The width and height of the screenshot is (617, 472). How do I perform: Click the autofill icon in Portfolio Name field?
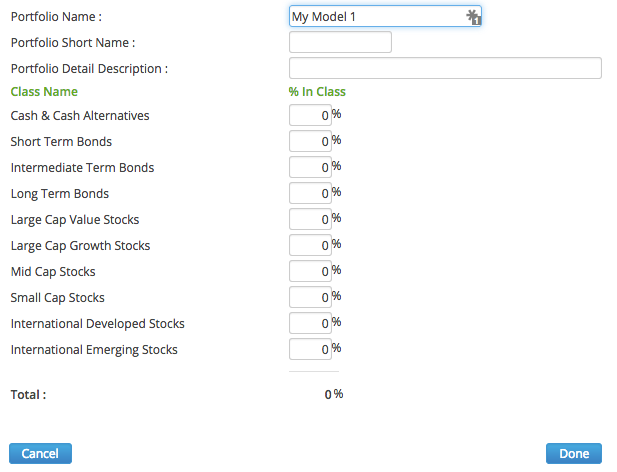(473, 16)
